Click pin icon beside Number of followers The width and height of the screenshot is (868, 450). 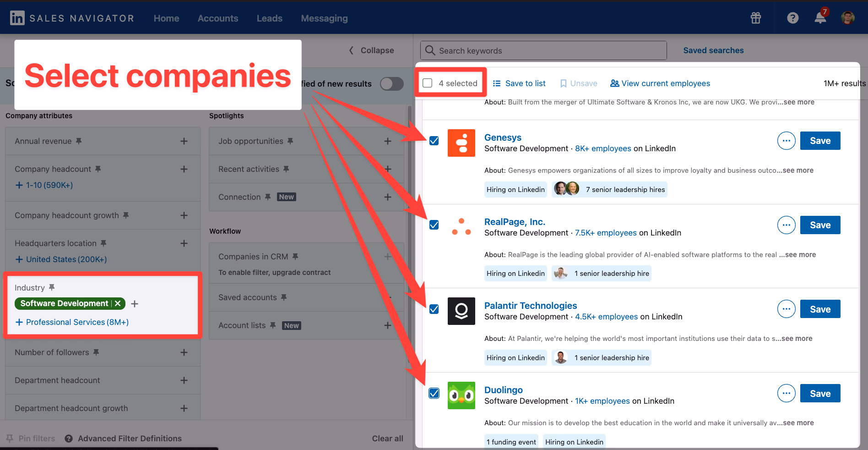(96, 352)
